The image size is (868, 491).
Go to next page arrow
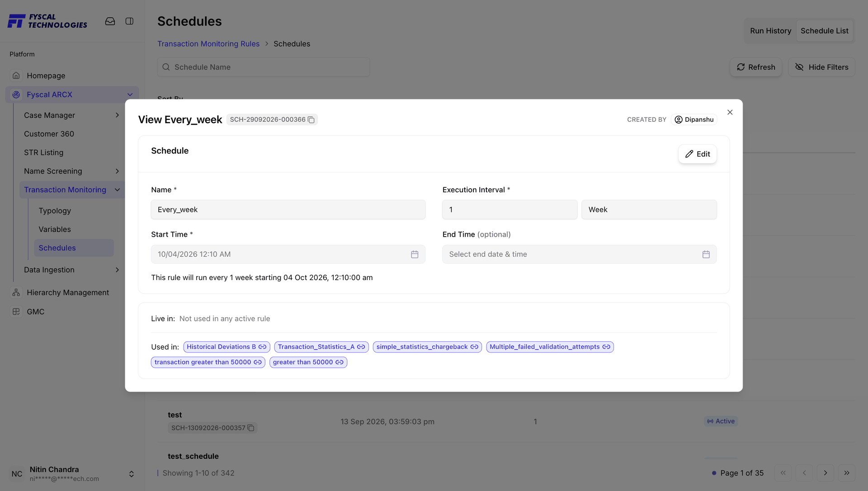pyautogui.click(x=825, y=473)
